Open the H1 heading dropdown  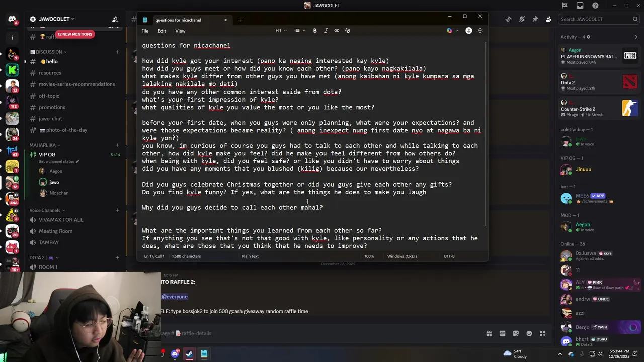point(281,31)
